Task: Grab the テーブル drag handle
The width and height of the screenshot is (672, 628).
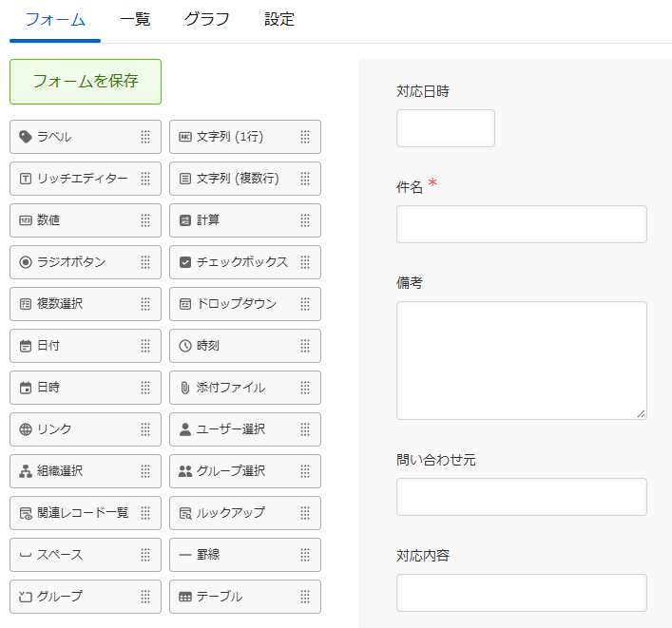Action: [x=305, y=597]
